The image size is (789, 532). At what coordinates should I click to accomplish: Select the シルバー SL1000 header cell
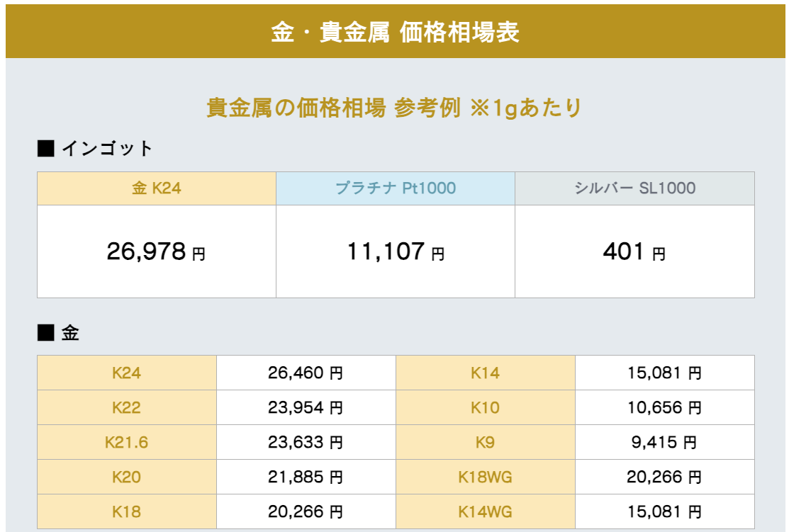click(x=634, y=188)
